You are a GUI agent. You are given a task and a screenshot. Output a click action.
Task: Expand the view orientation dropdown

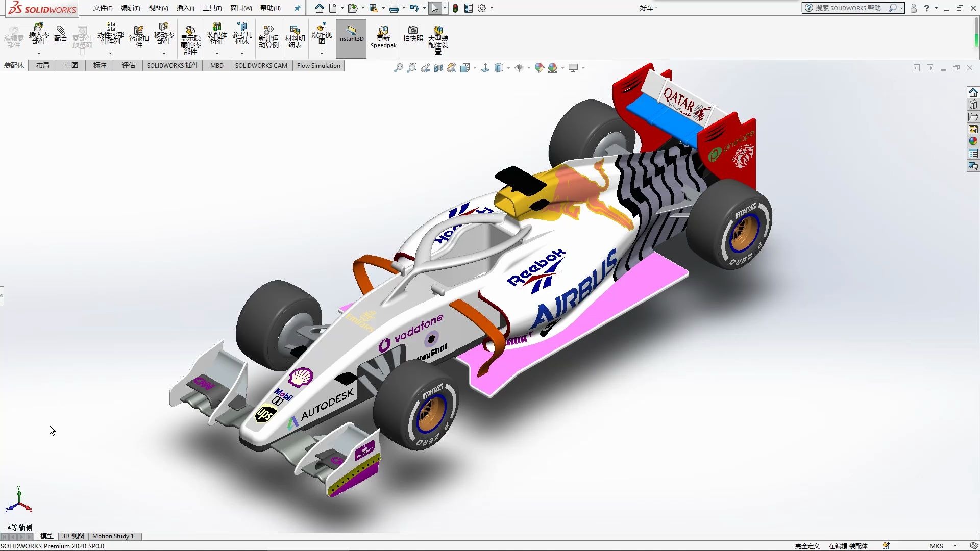pyautogui.click(x=507, y=68)
